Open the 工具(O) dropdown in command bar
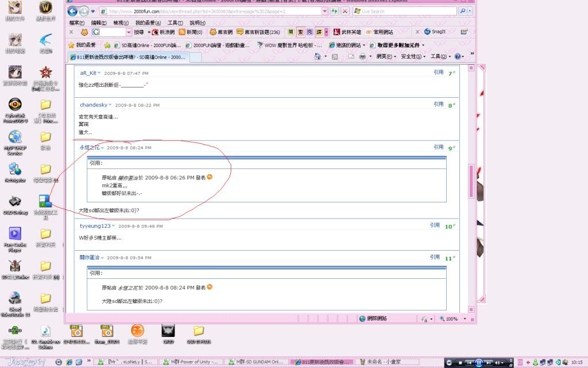 click(440, 56)
